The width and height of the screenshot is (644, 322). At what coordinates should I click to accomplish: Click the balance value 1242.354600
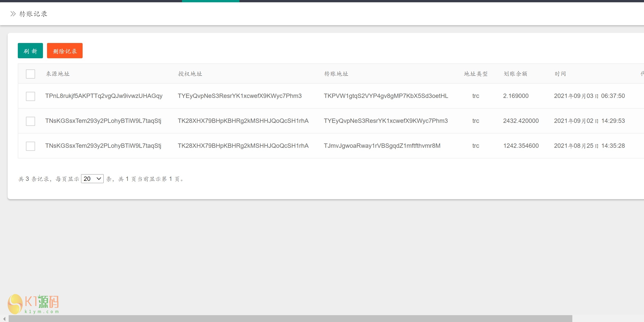point(521,146)
